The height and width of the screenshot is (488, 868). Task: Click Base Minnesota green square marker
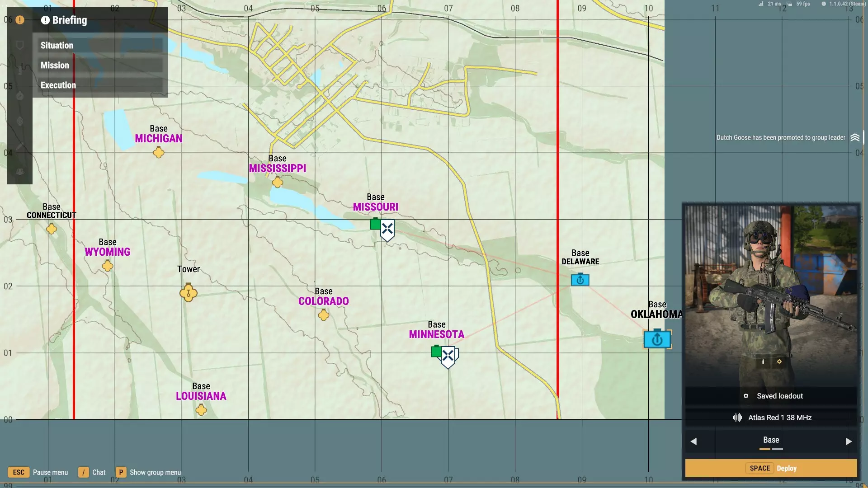436,351
